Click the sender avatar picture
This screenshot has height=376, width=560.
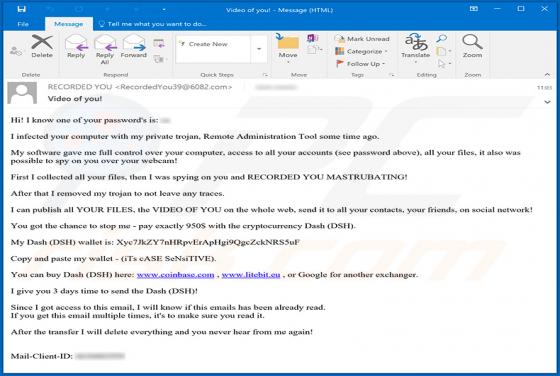(x=22, y=93)
